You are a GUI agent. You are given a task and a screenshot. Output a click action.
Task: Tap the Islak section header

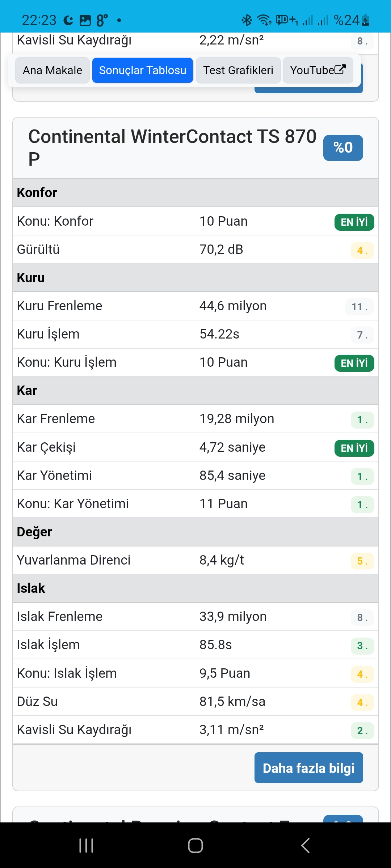click(195, 588)
